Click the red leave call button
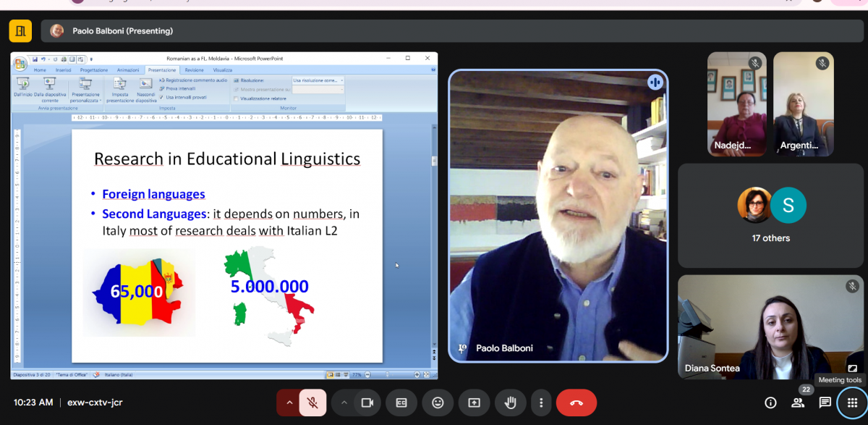The height and width of the screenshot is (425, 868). (x=576, y=403)
